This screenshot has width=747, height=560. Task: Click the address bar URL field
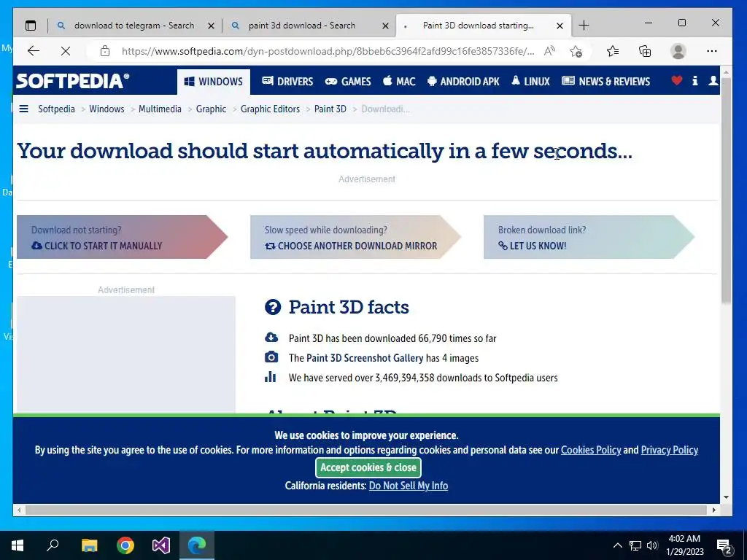pyautogui.click(x=328, y=51)
